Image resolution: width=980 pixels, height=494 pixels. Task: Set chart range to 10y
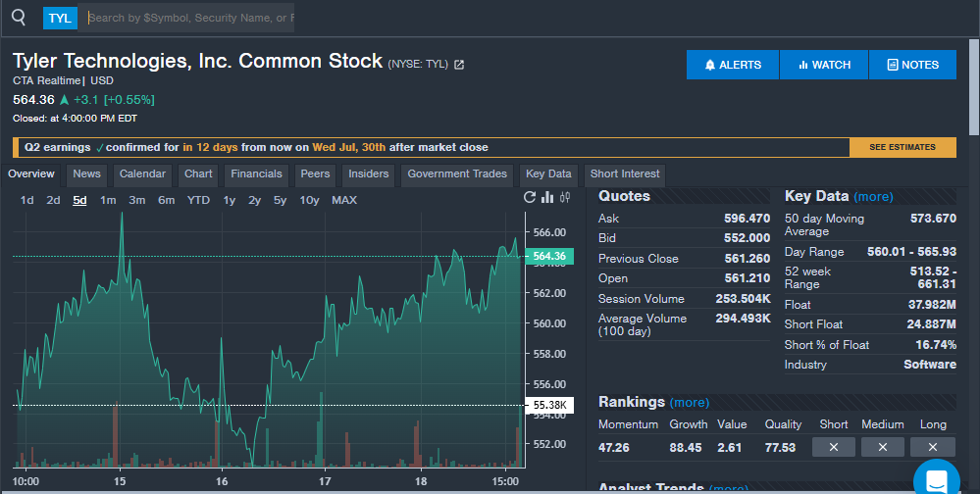click(309, 201)
